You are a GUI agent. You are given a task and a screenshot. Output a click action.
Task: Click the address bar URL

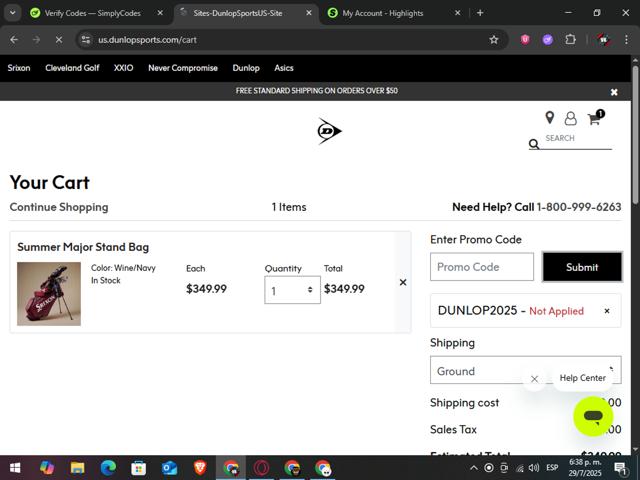click(147, 40)
